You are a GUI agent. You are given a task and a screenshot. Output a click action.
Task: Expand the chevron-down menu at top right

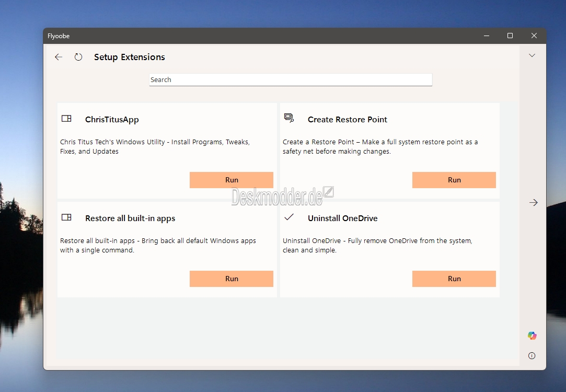pyautogui.click(x=532, y=55)
